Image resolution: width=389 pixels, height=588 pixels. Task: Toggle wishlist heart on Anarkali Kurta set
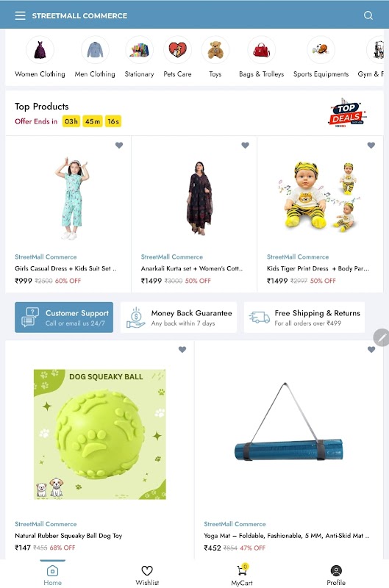(x=245, y=145)
